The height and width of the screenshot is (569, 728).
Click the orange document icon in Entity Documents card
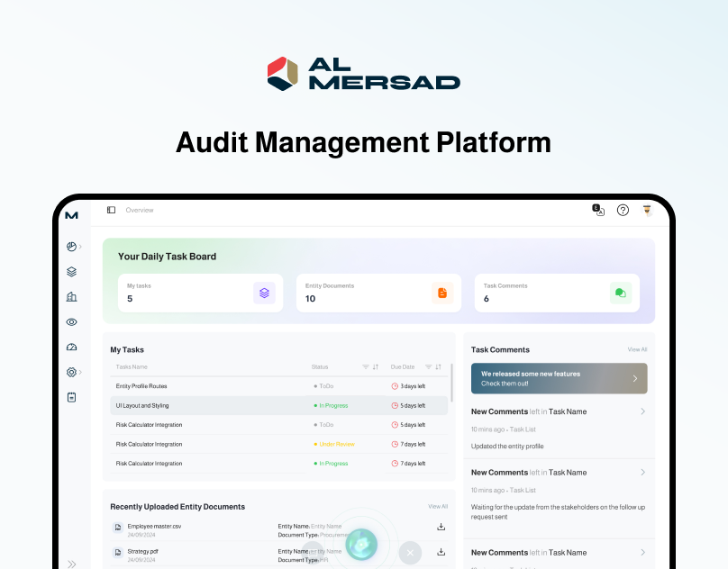(442, 293)
